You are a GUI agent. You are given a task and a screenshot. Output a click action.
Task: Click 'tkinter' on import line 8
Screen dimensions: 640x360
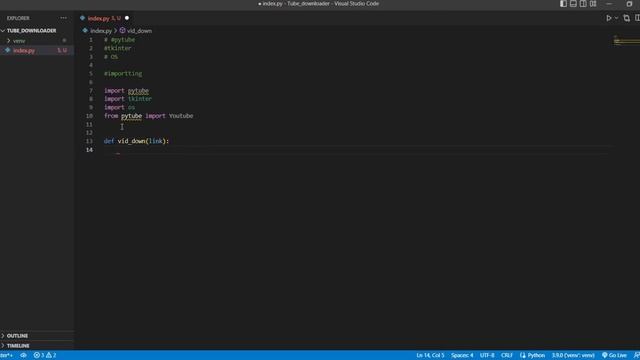click(x=140, y=99)
